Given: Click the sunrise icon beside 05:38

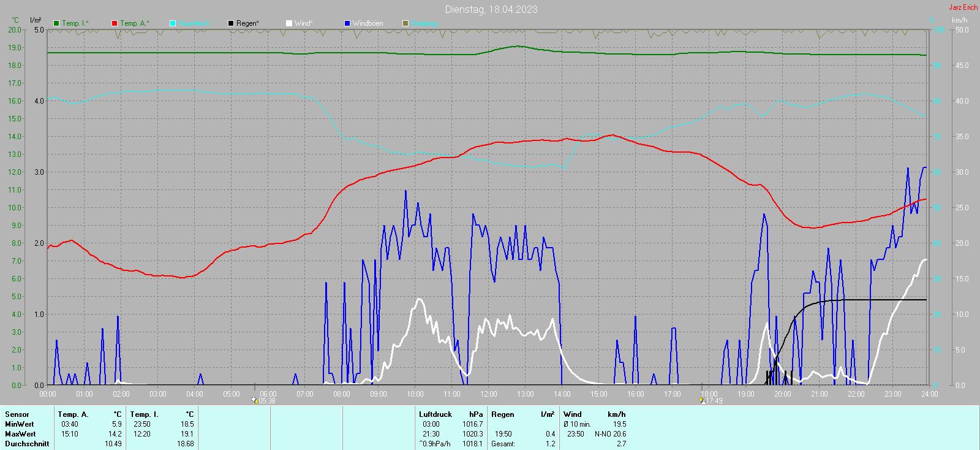Looking at the screenshot, I should (255, 400).
